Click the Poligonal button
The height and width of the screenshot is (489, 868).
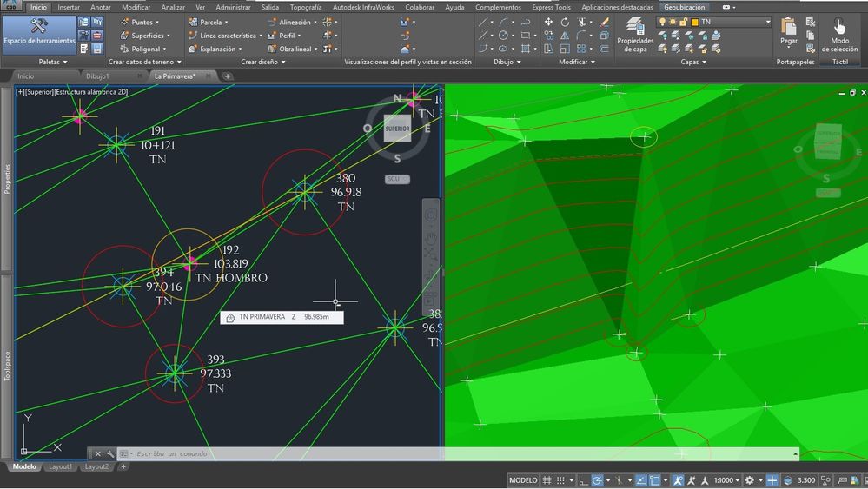pos(142,49)
